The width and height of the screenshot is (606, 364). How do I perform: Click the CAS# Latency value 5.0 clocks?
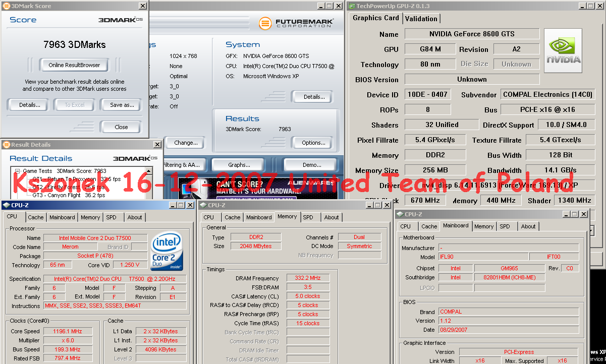point(308,296)
